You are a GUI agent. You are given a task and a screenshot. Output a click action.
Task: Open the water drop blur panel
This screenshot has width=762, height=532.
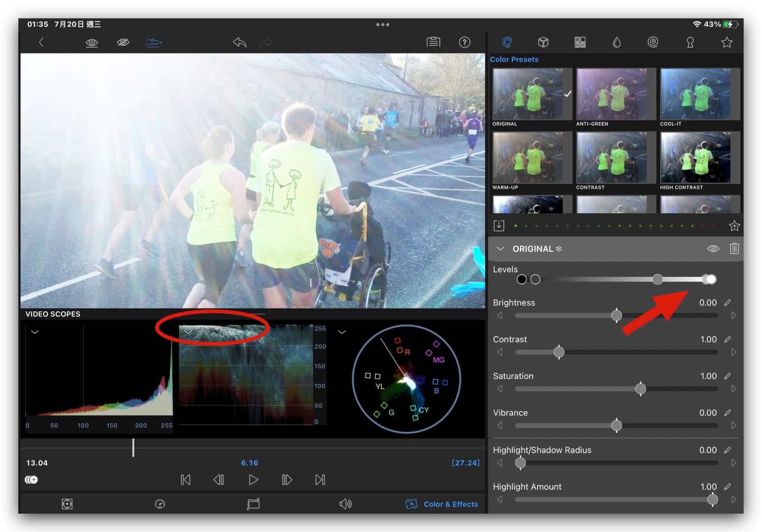(x=616, y=43)
